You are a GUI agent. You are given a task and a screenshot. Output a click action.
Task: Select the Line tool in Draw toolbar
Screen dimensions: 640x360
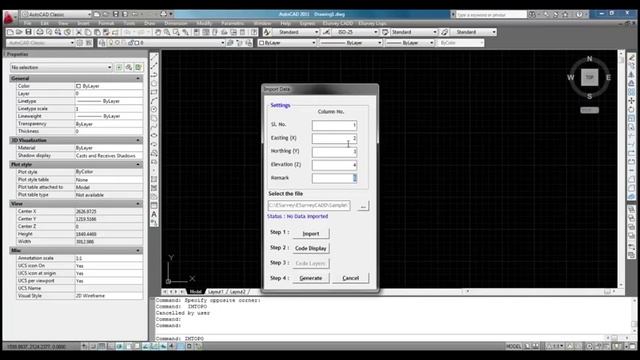pyautogui.click(x=154, y=58)
